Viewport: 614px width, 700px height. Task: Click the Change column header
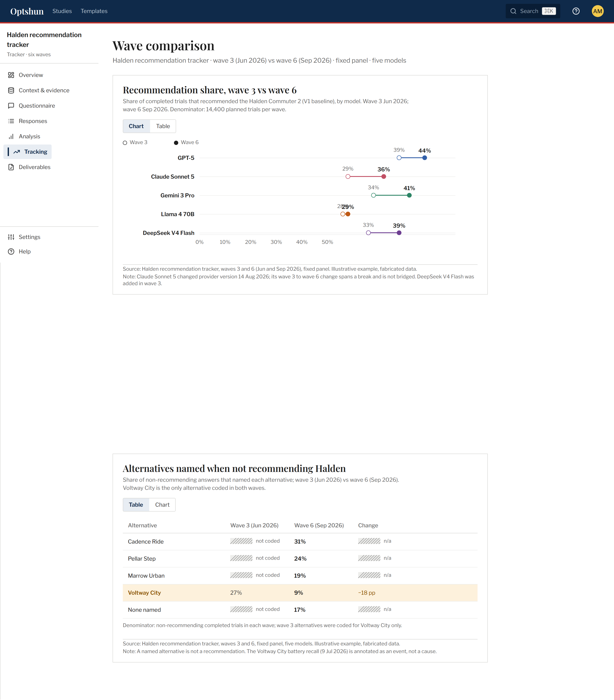tap(368, 526)
